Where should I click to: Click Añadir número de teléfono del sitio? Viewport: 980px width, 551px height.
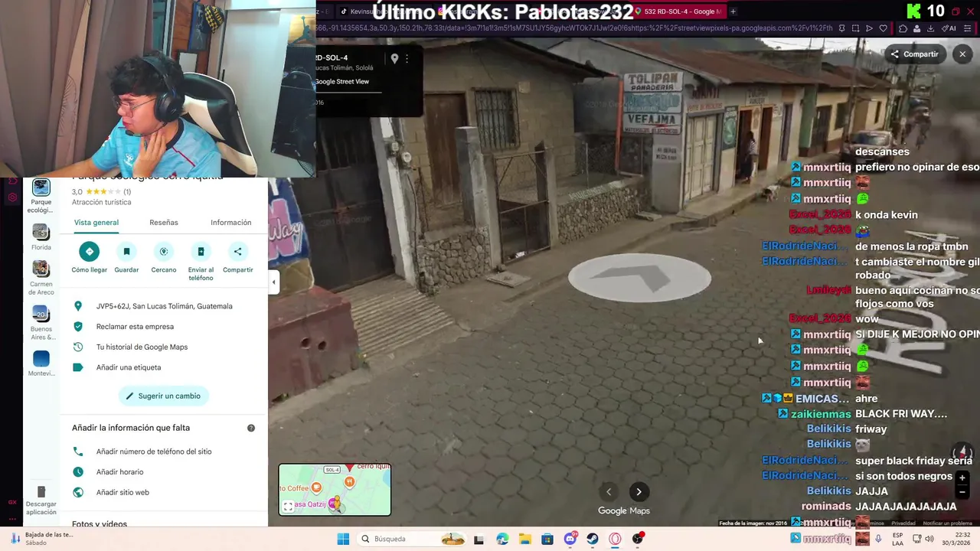click(164, 452)
